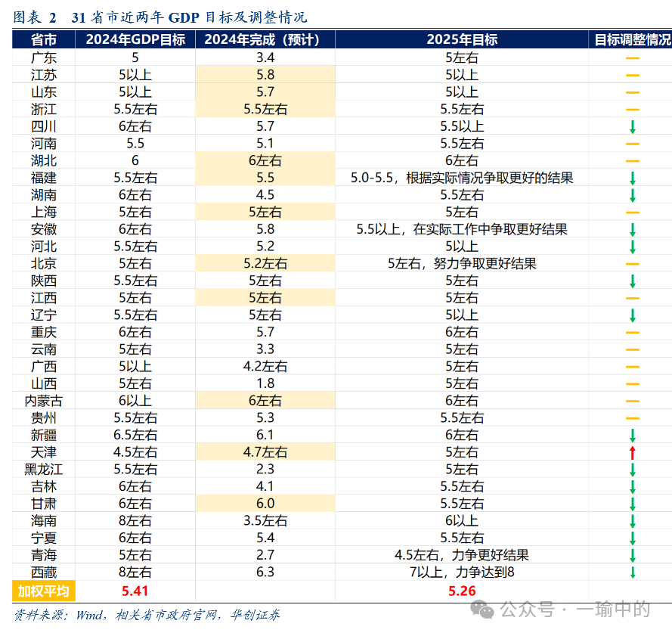Select the 2024年GDP目标 column header
The height and width of the screenshot is (636, 672).
[x=135, y=40]
